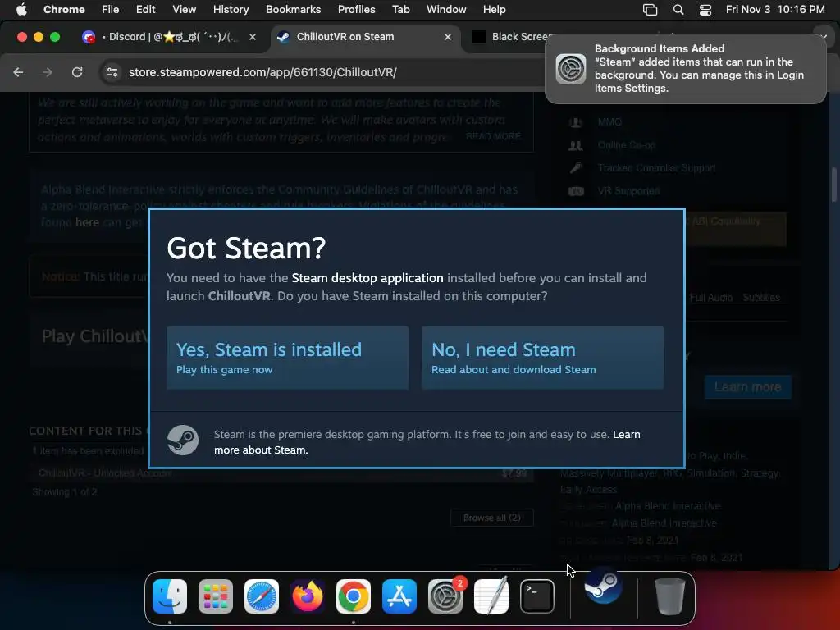
Task: Open the Edit menu
Action: [145, 9]
